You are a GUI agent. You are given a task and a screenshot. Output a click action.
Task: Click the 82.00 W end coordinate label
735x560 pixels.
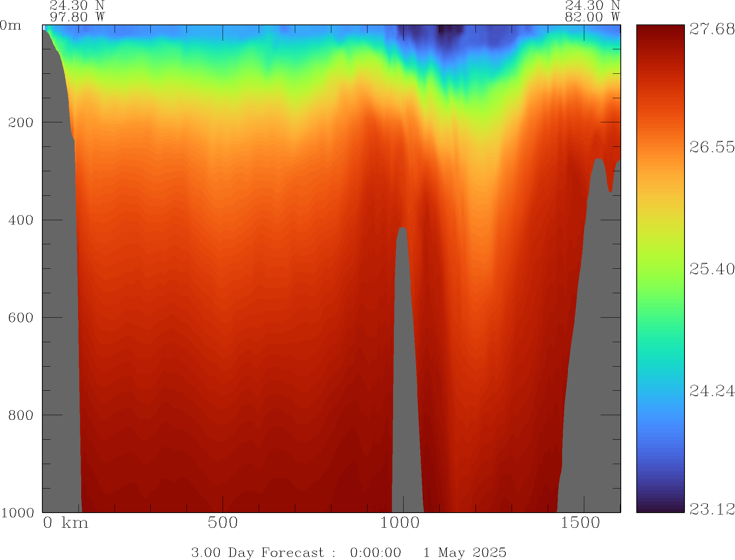coord(592,17)
